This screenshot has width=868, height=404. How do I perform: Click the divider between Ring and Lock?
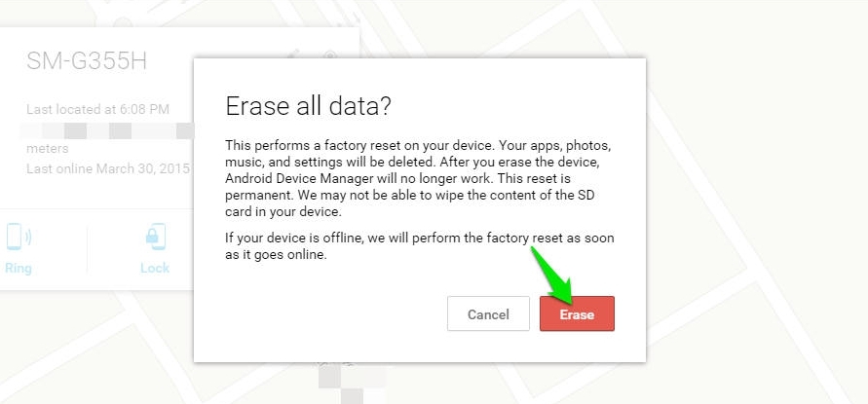pyautogui.click(x=87, y=249)
